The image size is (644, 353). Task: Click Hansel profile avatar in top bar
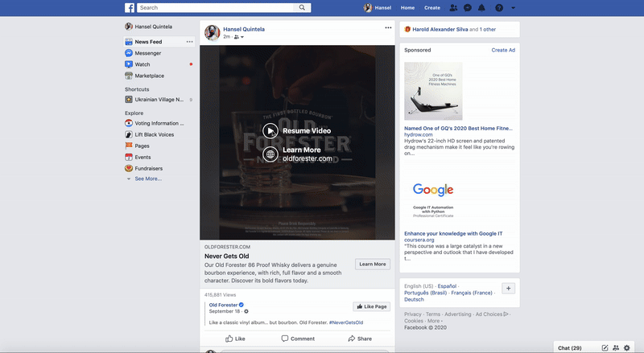(368, 7)
